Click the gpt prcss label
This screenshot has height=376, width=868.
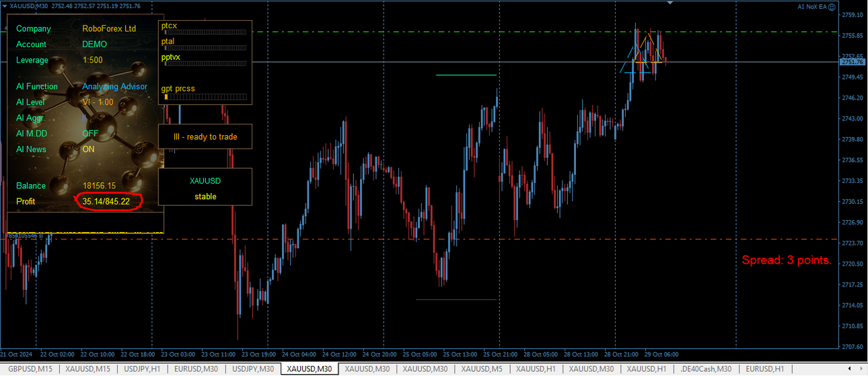[178, 89]
